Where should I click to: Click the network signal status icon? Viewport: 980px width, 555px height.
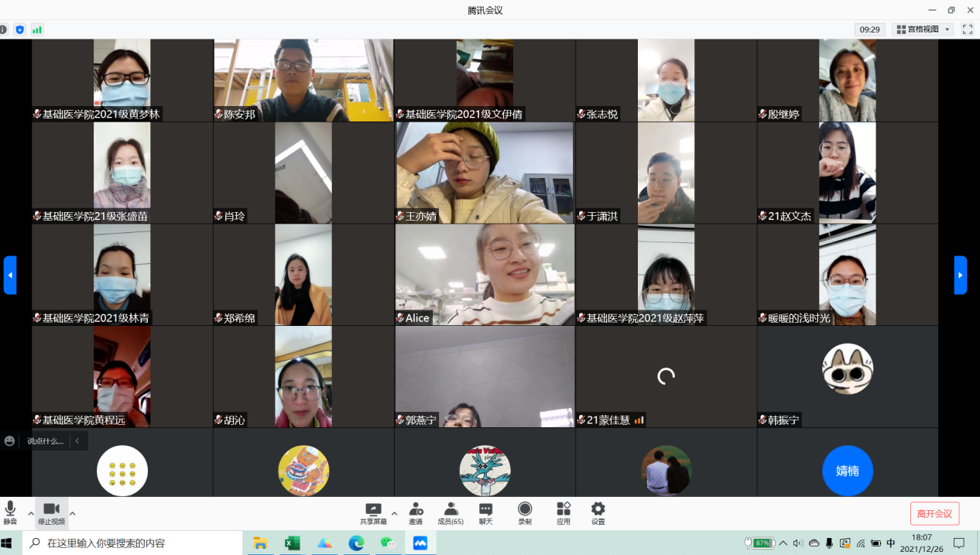36,29
